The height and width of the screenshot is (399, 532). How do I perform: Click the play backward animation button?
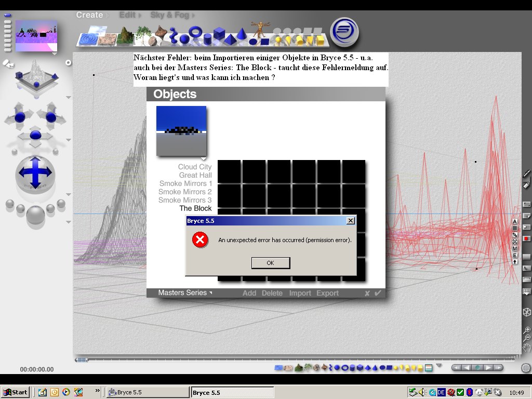[467, 367]
